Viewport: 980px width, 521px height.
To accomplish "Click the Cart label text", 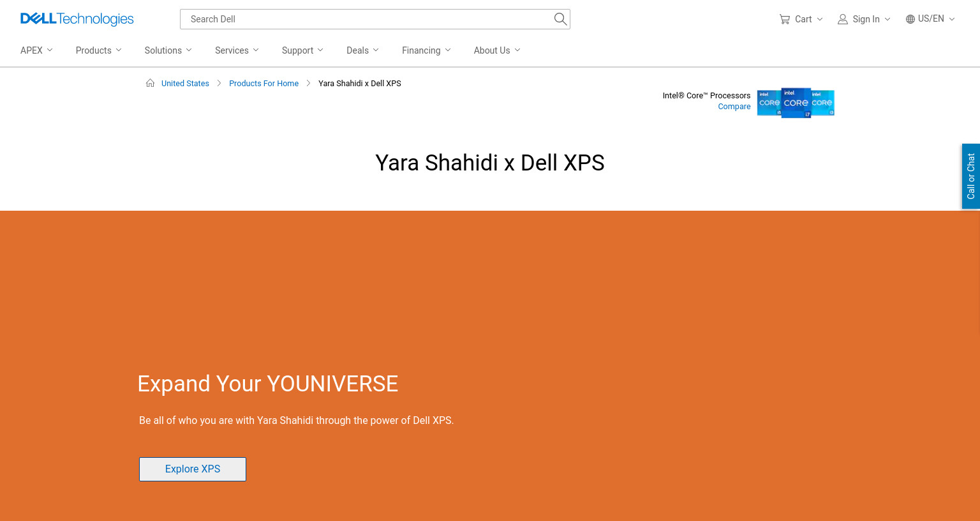I will (x=803, y=19).
